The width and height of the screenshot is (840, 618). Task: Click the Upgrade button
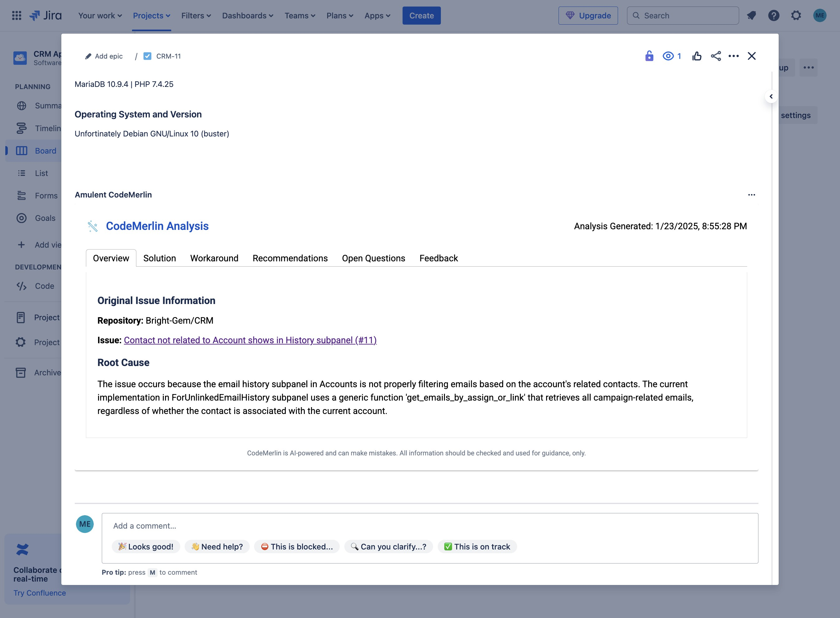pos(588,15)
